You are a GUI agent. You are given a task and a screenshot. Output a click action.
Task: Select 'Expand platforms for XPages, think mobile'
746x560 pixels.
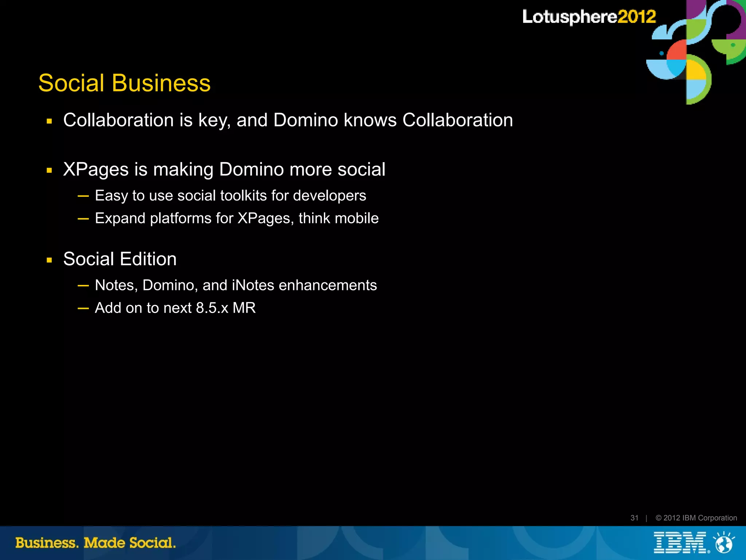click(x=237, y=218)
